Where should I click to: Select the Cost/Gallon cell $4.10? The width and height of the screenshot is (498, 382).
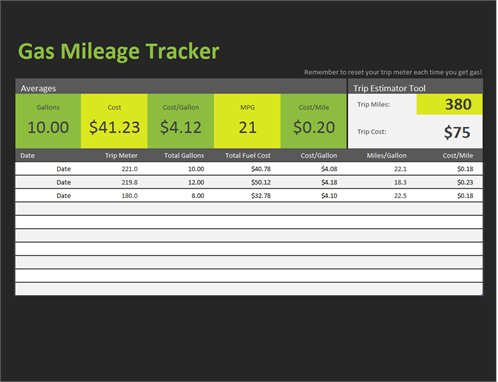(329, 196)
